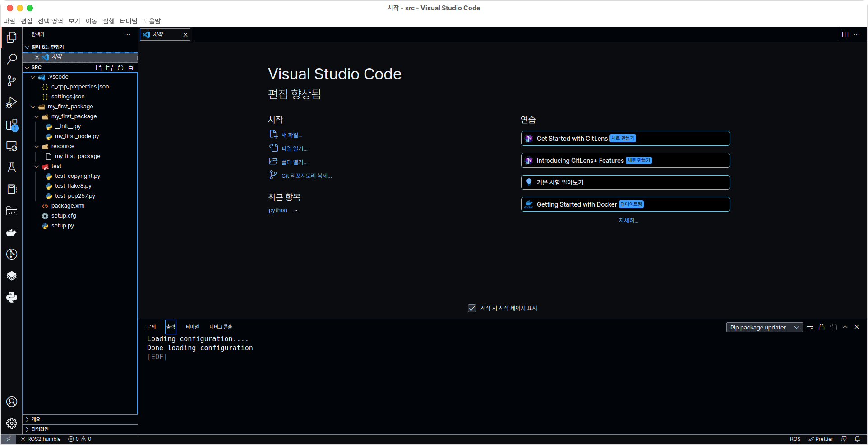
Task: Open editor more actions ellipsis
Action: click(x=857, y=35)
